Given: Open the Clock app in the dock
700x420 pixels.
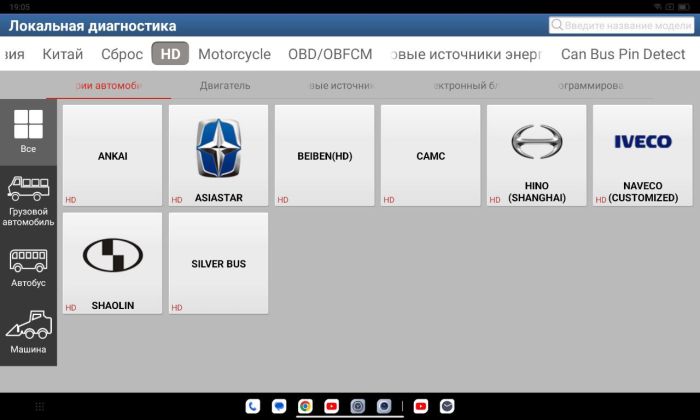Looking at the screenshot, I should click(447, 406).
